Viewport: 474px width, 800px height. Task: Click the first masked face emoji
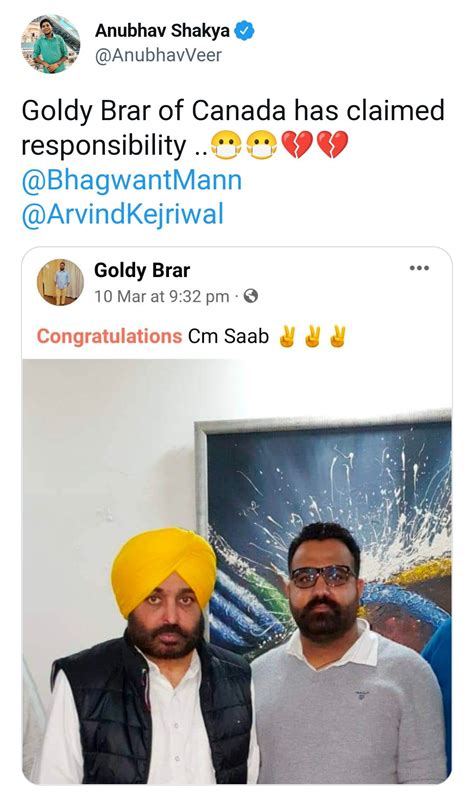click(226, 145)
